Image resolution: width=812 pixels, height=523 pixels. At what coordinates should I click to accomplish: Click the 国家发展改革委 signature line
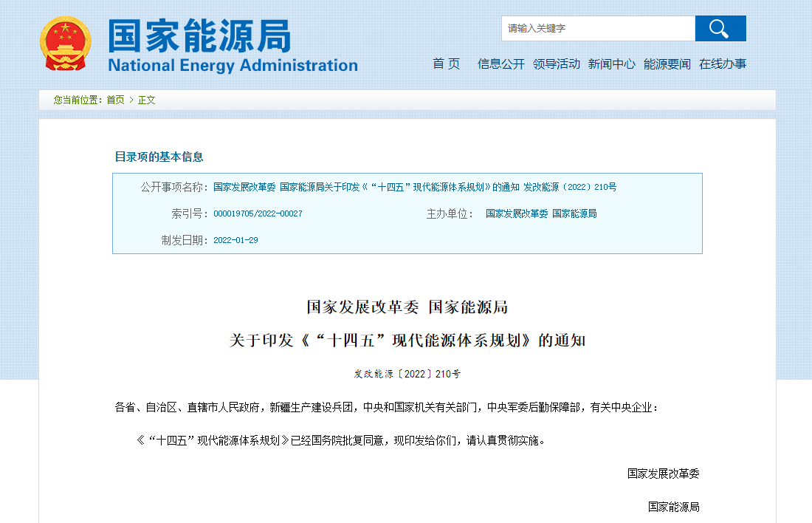(x=664, y=474)
